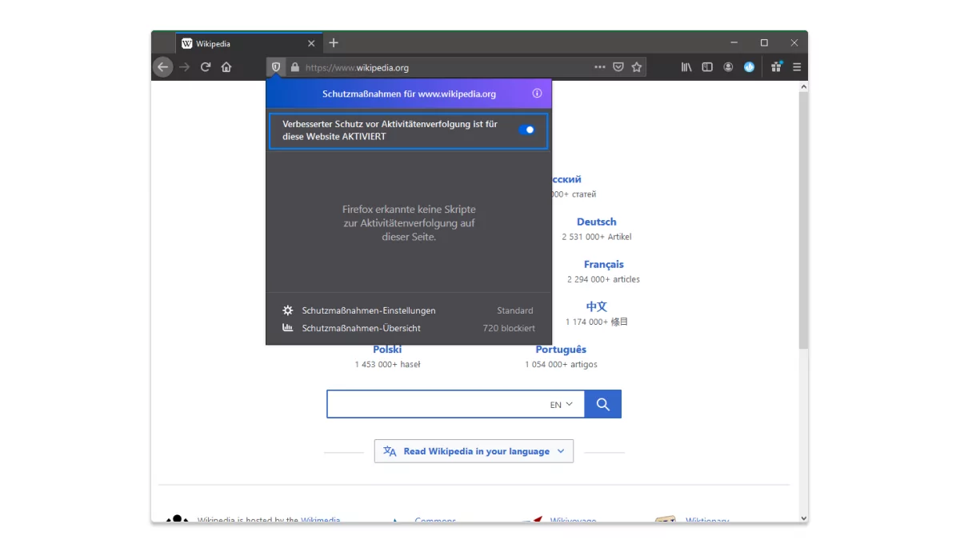The height and width of the screenshot is (560, 960).
Task: Open the Firefox home page
Action: point(226,67)
